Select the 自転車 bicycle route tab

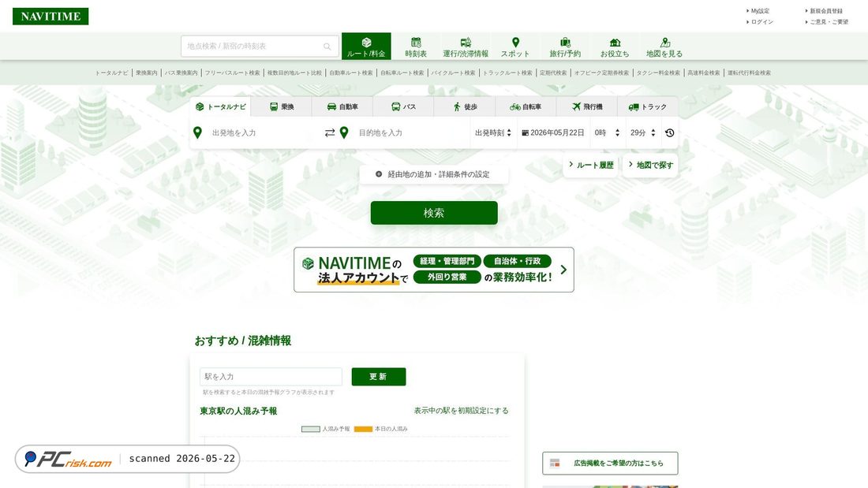point(526,106)
